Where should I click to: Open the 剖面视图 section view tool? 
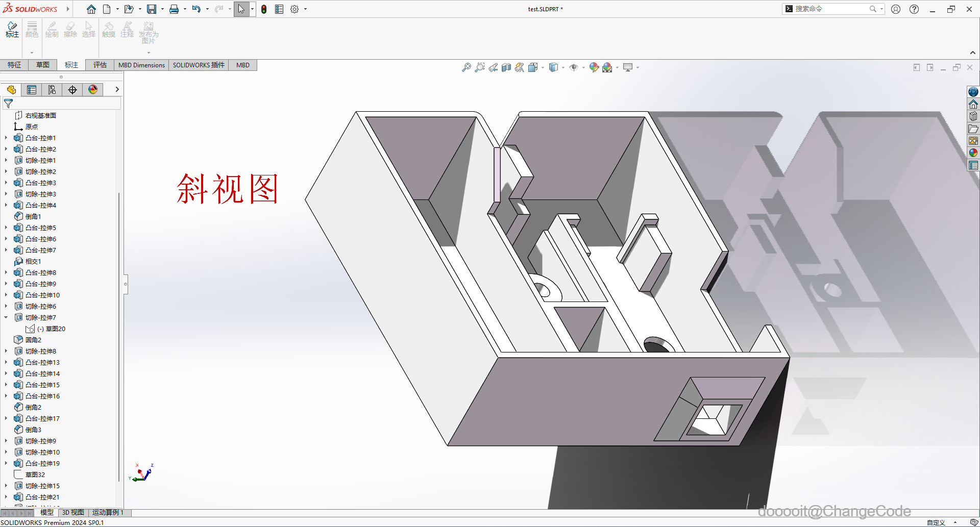(506, 67)
